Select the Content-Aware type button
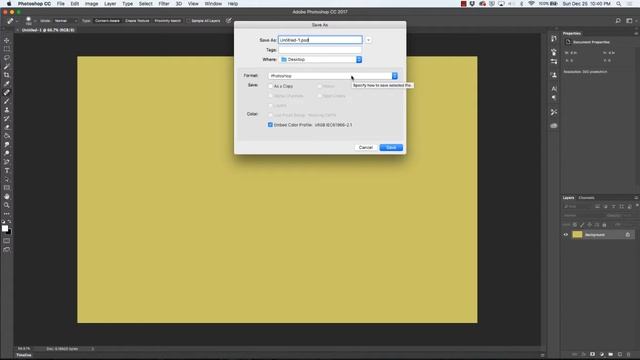This screenshot has height=360, width=640. [x=107, y=20]
